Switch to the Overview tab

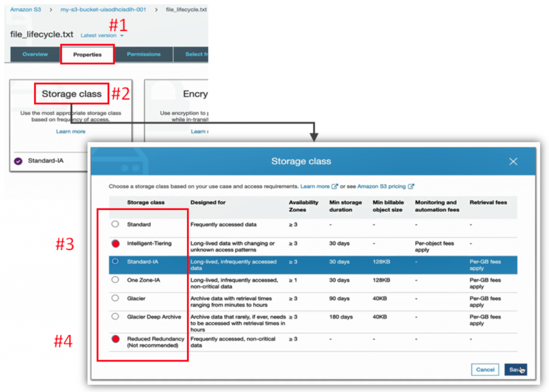[x=35, y=54]
